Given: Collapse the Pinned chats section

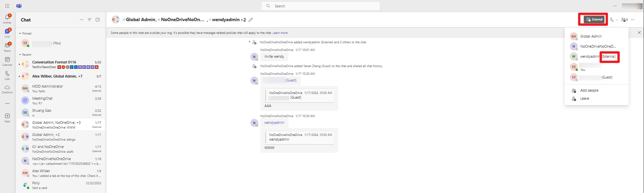Looking at the screenshot, I should [20, 34].
